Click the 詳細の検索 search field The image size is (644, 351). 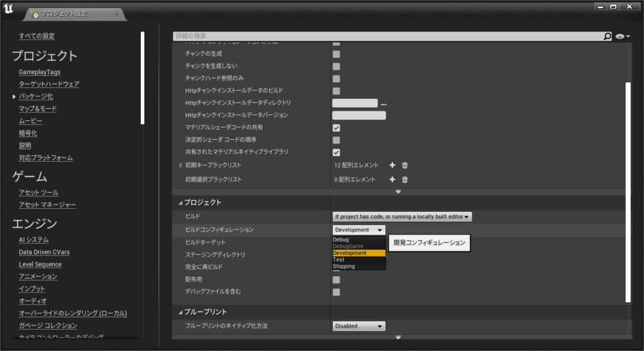coord(387,36)
